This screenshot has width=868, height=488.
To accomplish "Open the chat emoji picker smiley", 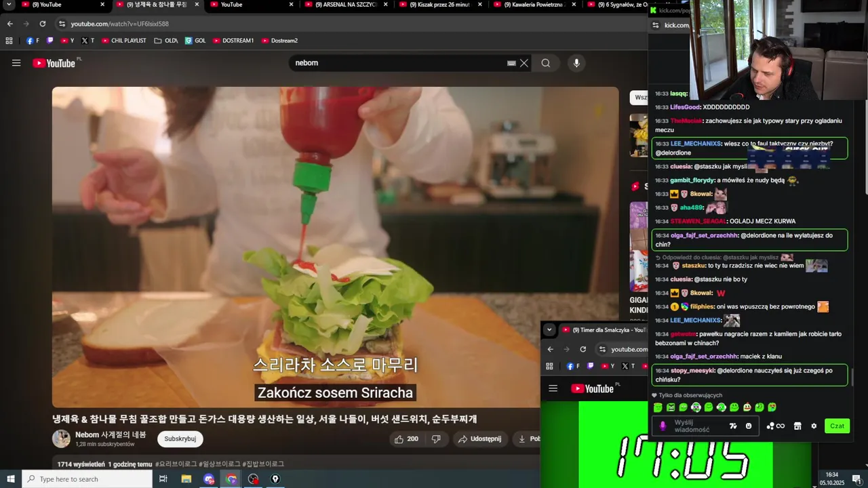I will click(749, 426).
